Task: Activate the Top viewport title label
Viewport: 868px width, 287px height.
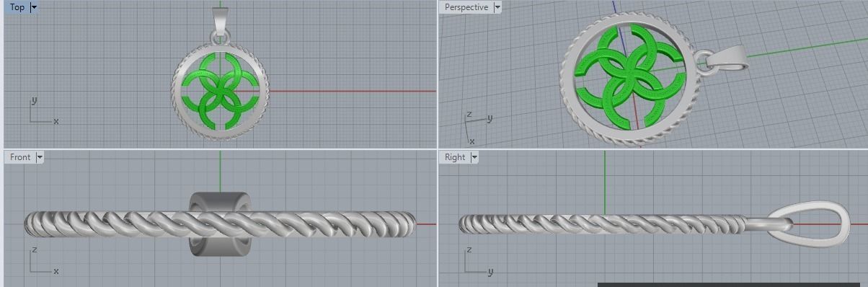Action: click(x=17, y=7)
